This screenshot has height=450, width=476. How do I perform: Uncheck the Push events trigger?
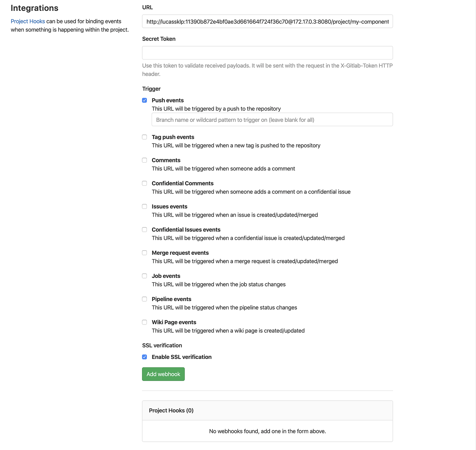coord(144,100)
